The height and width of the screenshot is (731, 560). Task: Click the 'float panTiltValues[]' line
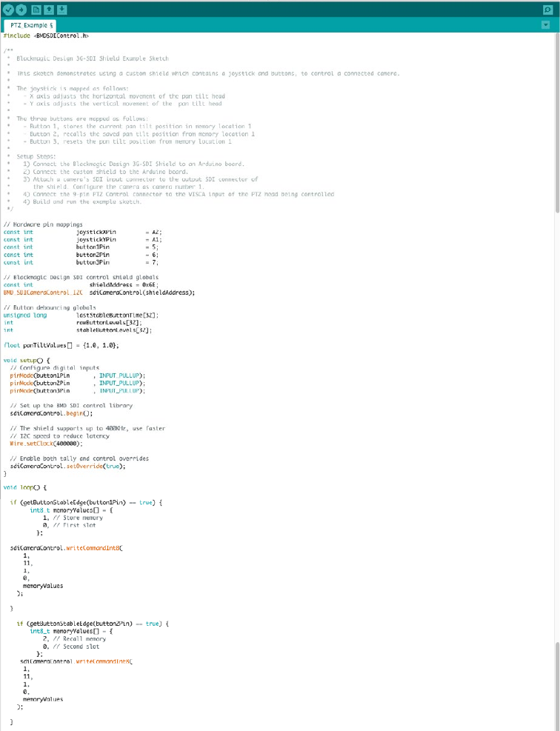(61, 345)
